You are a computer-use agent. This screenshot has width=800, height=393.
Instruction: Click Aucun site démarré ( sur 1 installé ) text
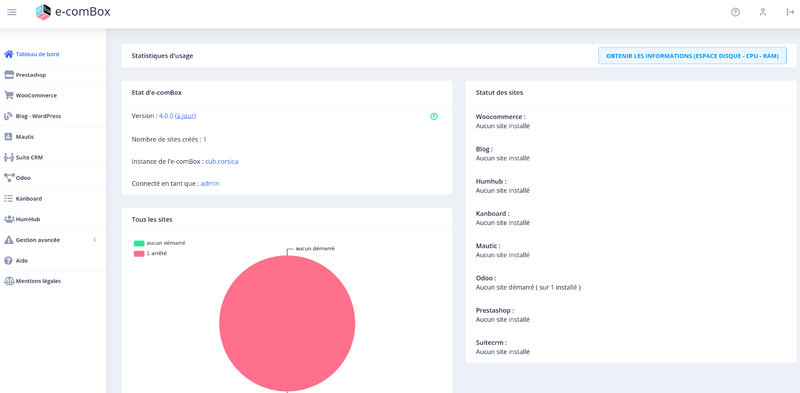[528, 287]
